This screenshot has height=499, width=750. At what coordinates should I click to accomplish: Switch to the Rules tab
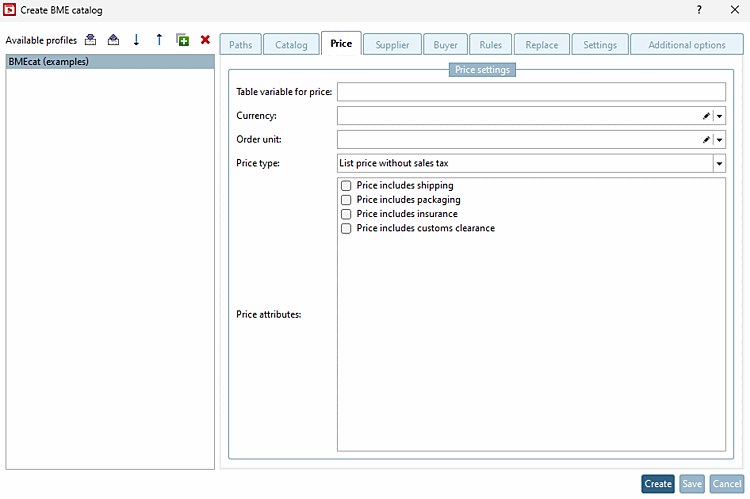(491, 44)
